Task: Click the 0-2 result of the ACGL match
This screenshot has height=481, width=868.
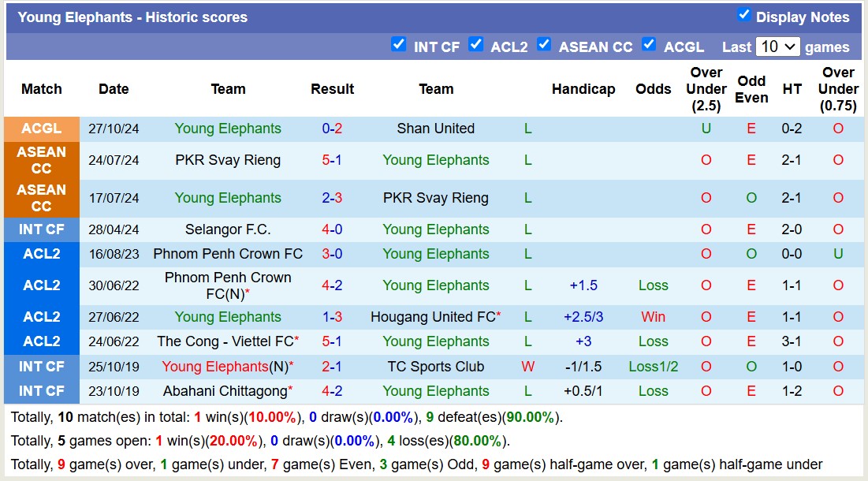Action: (332, 129)
